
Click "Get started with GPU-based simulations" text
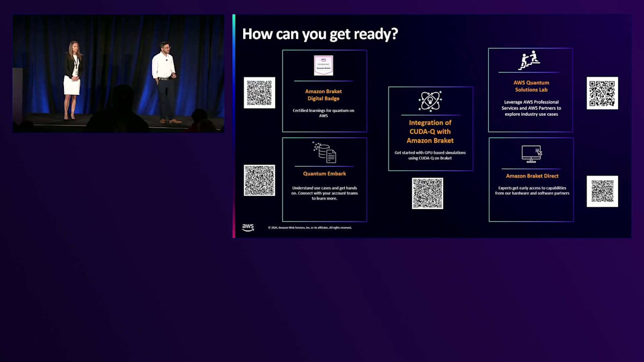coord(430,156)
